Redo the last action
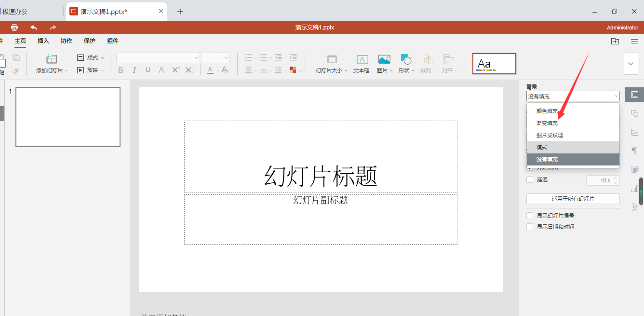The image size is (644, 316). pos(53,27)
